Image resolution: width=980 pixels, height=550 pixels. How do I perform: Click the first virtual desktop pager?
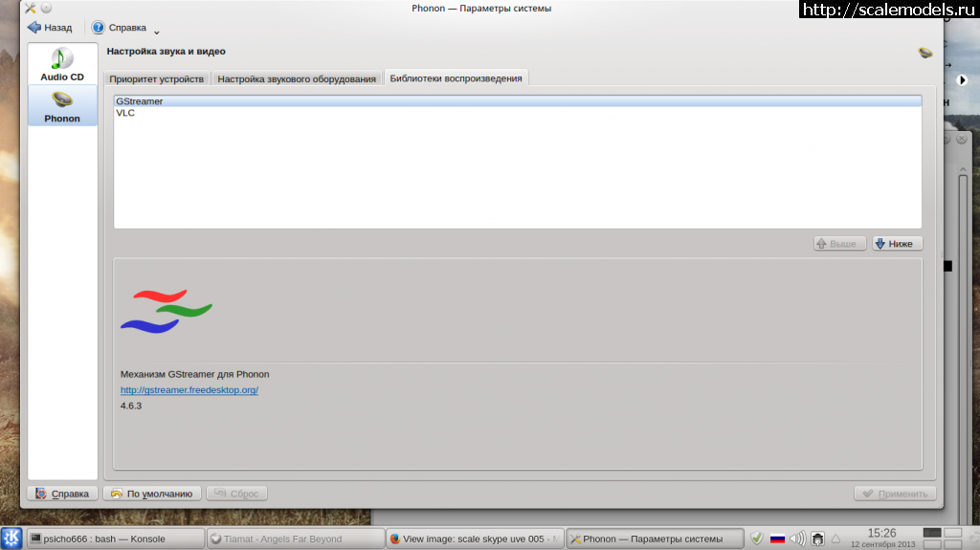932,533
